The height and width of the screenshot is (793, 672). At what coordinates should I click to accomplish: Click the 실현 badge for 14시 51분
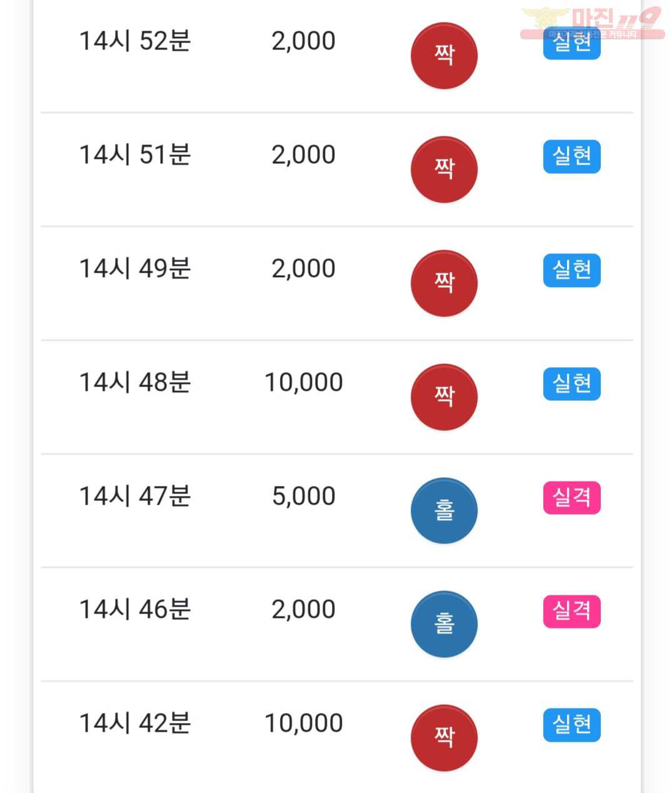click(x=572, y=156)
